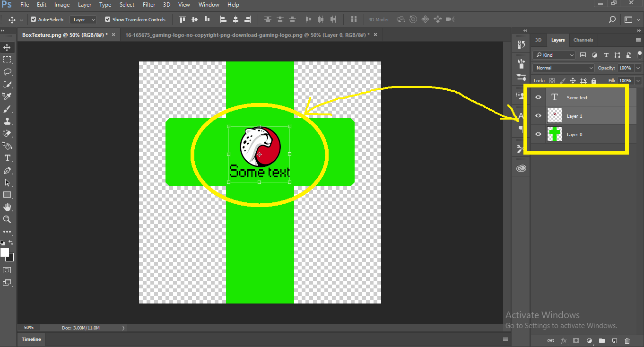Select the Clone Stamp tool
This screenshot has height=347, width=644.
pyautogui.click(x=7, y=121)
